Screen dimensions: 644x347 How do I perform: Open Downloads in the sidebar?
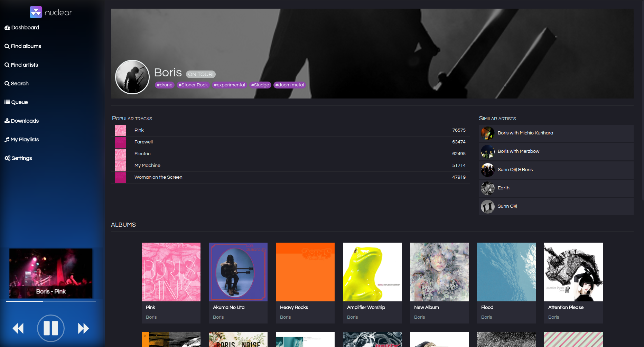click(21, 121)
